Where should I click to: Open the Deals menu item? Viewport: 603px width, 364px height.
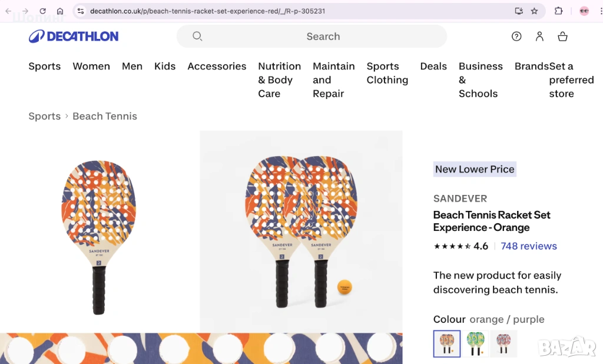pyautogui.click(x=433, y=67)
